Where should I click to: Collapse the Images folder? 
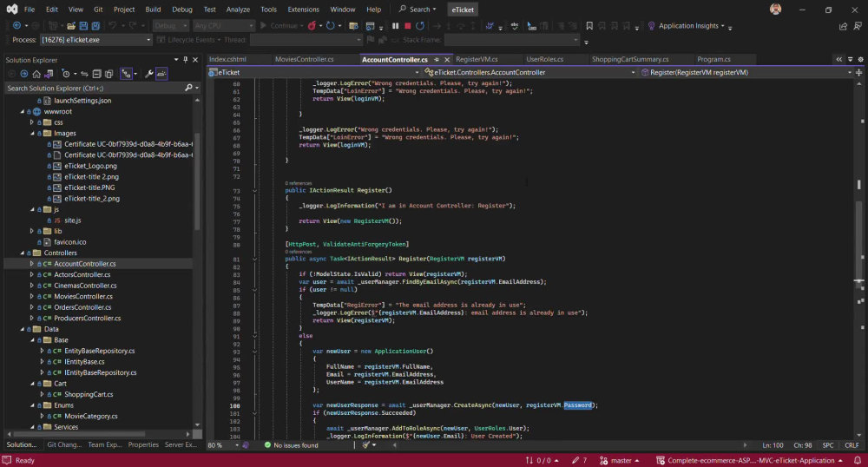click(x=31, y=134)
